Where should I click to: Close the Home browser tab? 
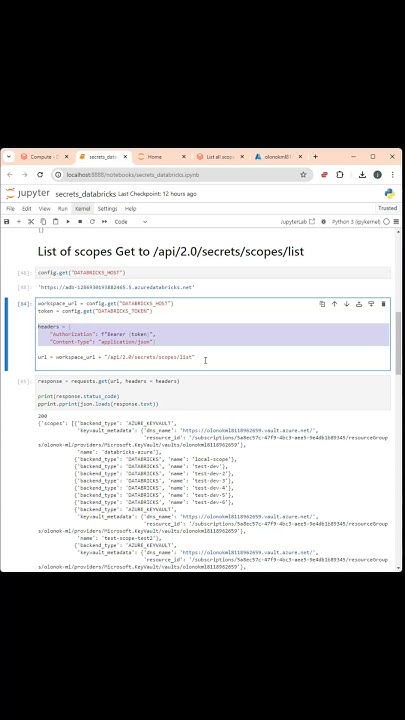click(x=184, y=157)
